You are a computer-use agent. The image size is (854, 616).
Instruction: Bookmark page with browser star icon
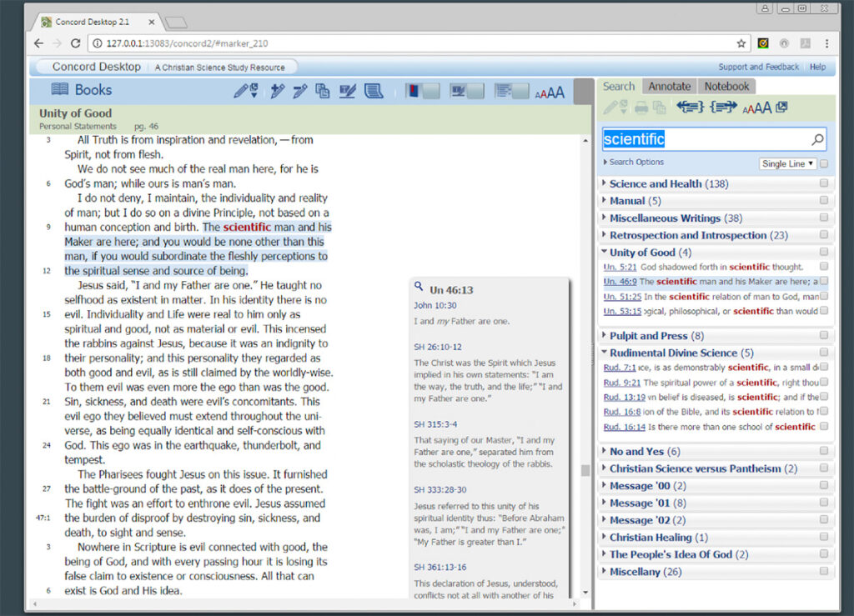pos(741,43)
